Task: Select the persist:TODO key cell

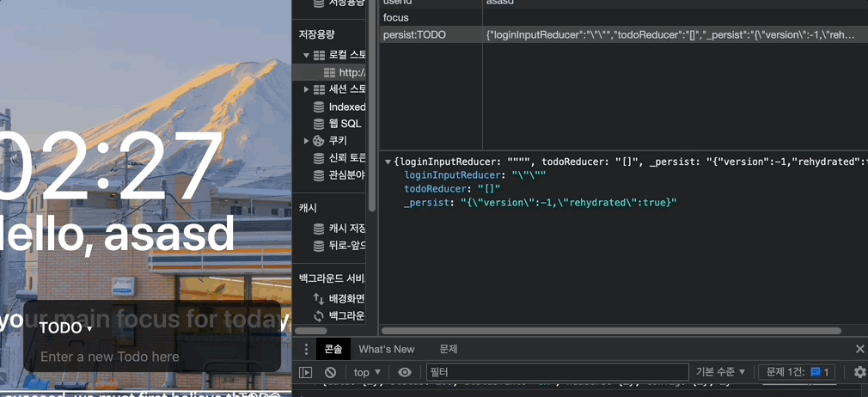Action: click(431, 35)
